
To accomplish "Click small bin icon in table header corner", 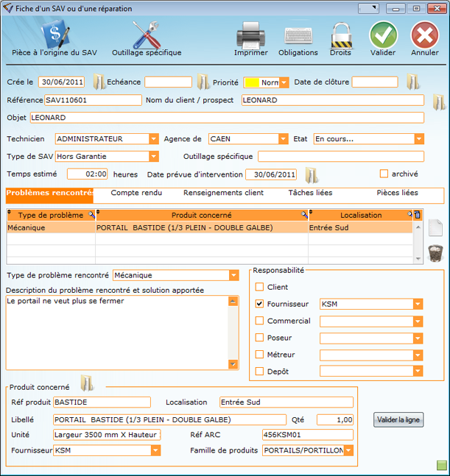I will coord(418,215).
